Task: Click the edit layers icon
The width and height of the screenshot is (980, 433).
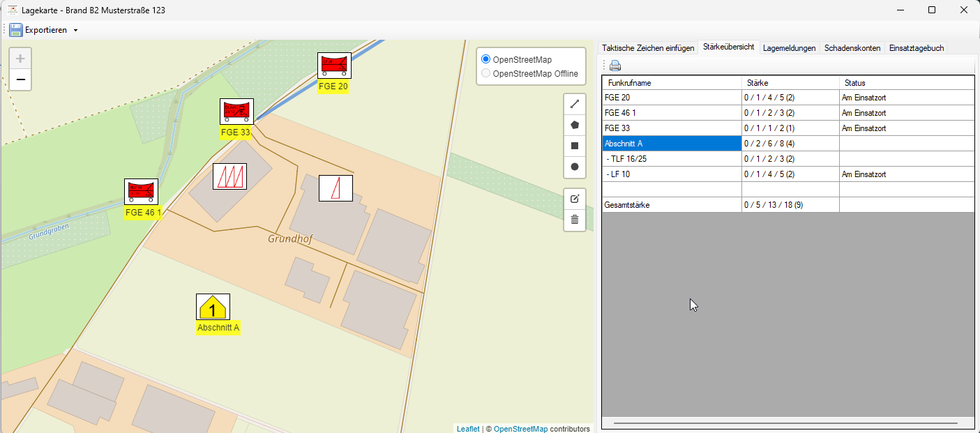Action: (575, 199)
